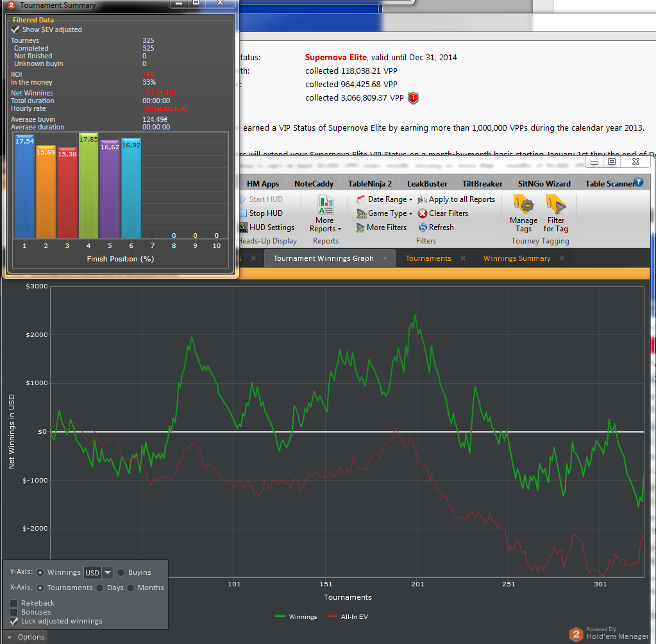Click Tournament Summary window app icon
This screenshot has width=656, height=644.
click(x=12, y=5)
